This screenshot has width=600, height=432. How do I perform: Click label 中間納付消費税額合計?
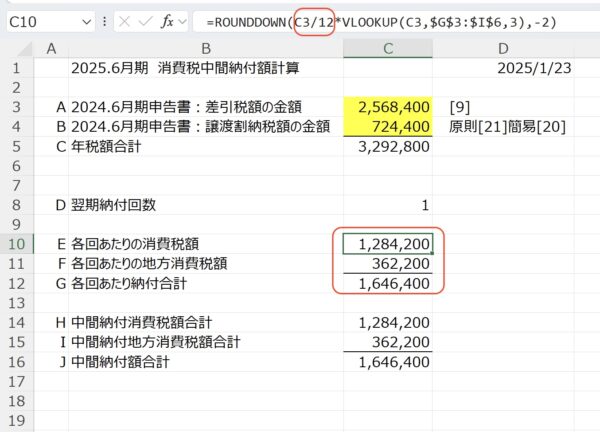[x=142, y=323]
